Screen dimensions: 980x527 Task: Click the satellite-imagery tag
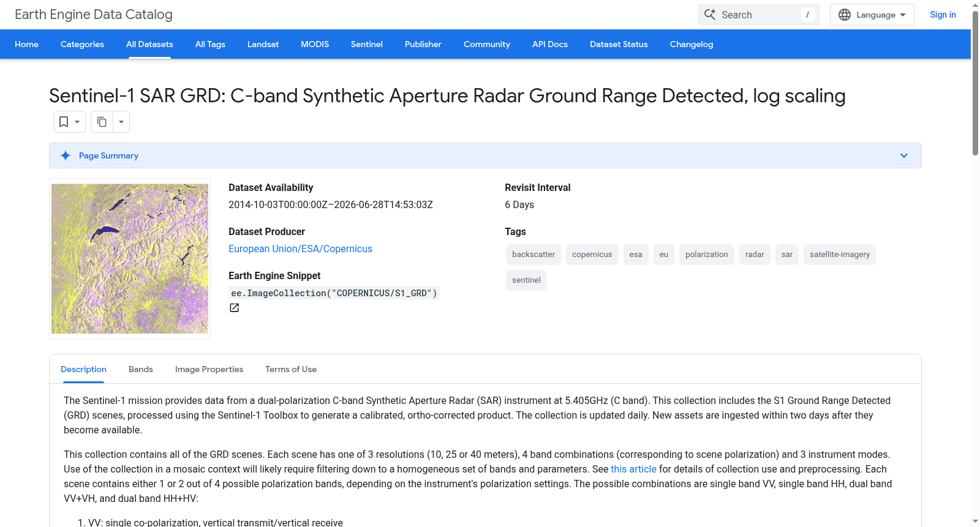[x=840, y=255]
